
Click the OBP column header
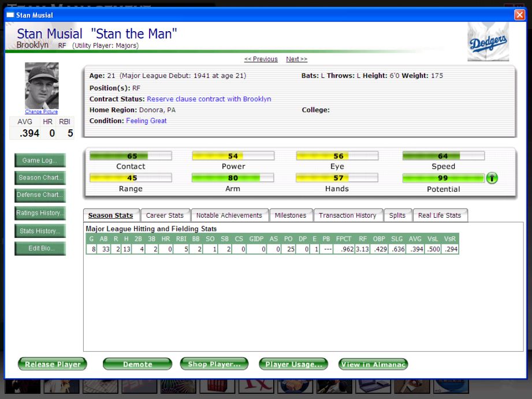coord(379,239)
